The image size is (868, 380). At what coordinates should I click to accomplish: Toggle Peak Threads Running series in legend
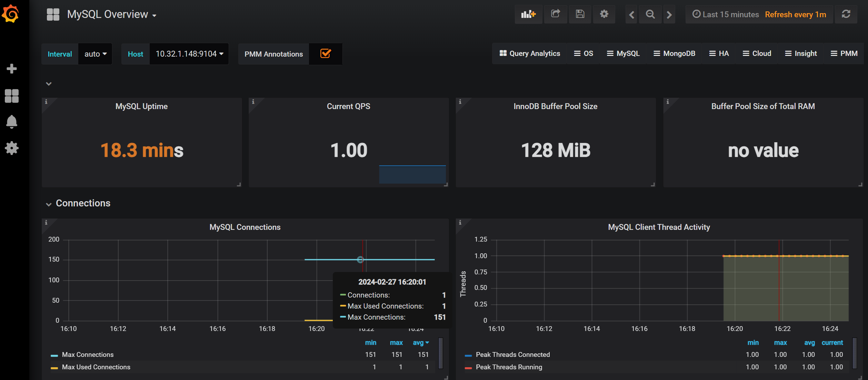(509, 367)
